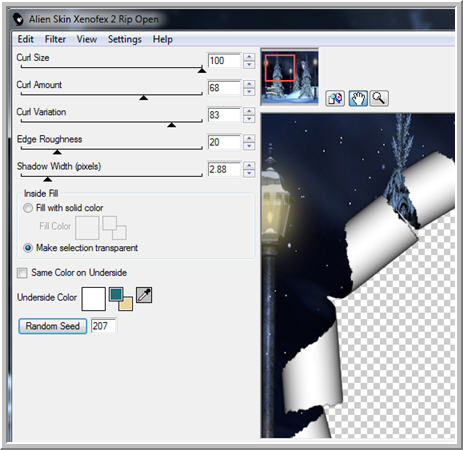
Task: Increase Curl Size with up arrow
Action: tap(249, 57)
